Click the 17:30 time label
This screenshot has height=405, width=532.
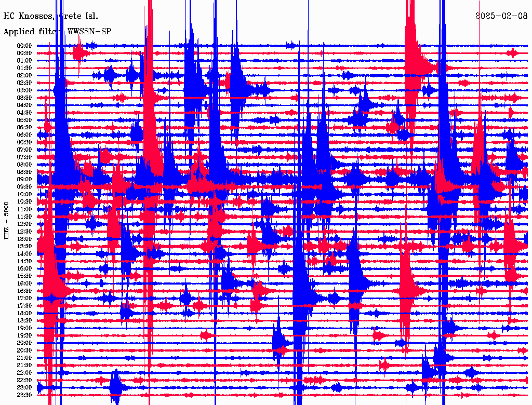24,306
